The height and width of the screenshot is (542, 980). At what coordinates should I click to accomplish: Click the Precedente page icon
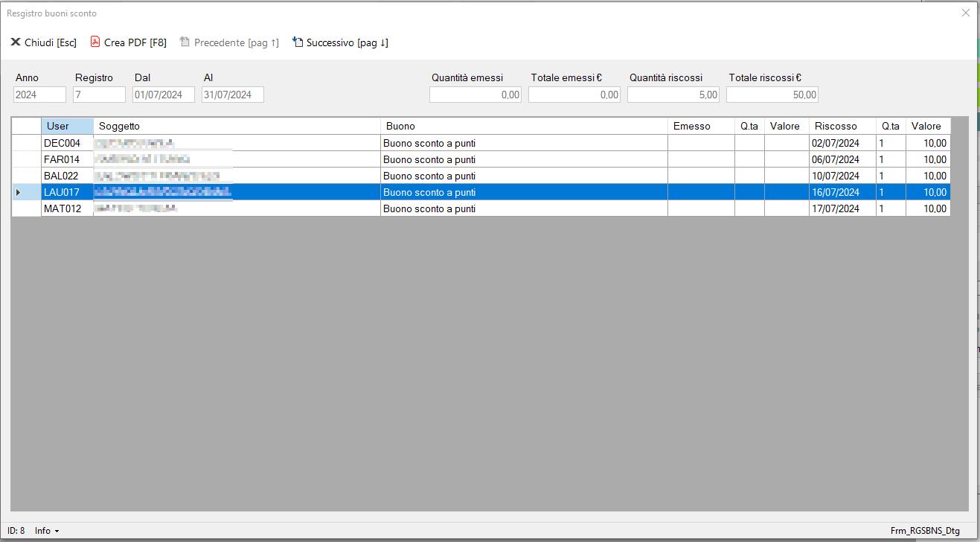click(x=185, y=42)
